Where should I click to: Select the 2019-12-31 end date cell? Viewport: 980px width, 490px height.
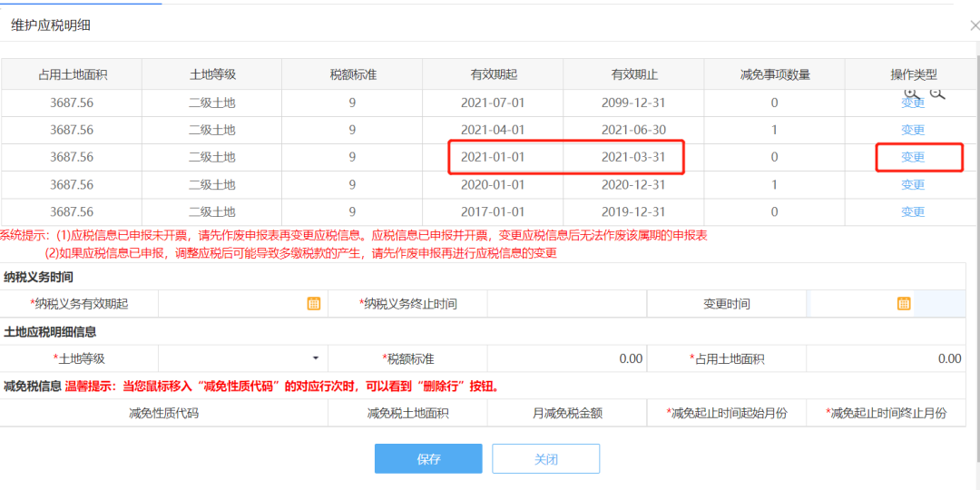633,211
